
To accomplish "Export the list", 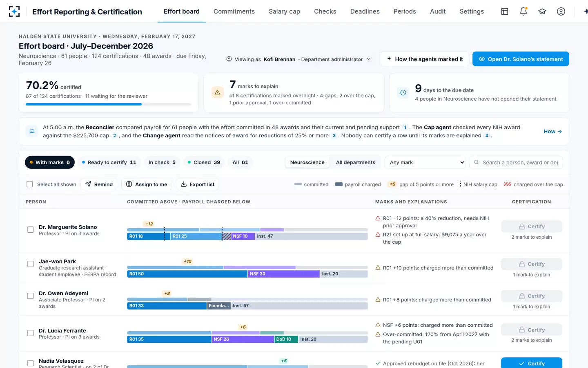I will 198,184.
